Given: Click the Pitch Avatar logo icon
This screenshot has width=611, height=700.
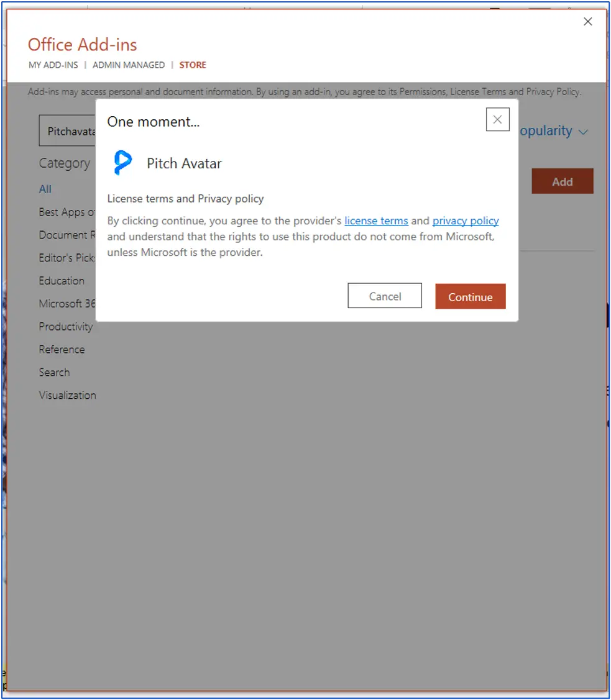Looking at the screenshot, I should point(122,163).
